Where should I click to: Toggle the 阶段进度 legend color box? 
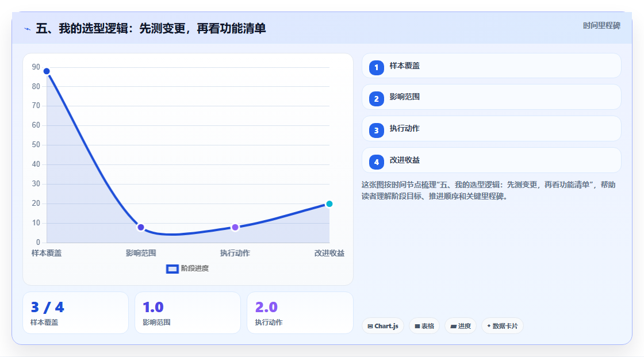tap(172, 269)
